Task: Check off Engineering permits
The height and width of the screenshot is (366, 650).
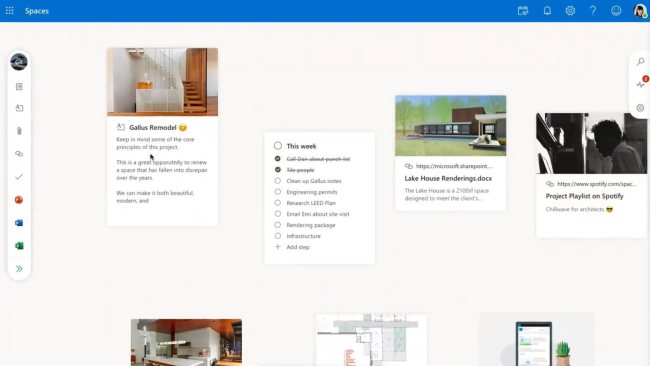Action: [x=278, y=192]
